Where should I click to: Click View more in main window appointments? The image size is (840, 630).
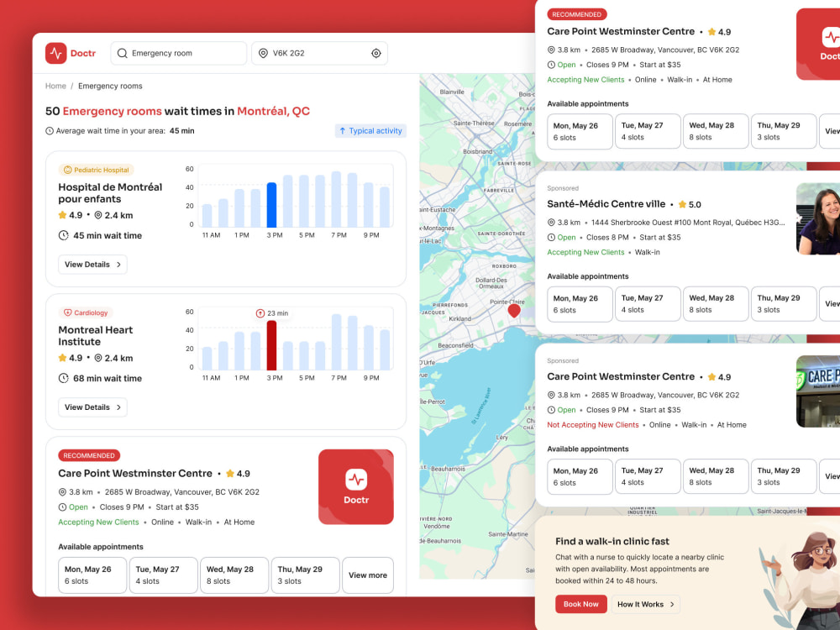pyautogui.click(x=368, y=575)
